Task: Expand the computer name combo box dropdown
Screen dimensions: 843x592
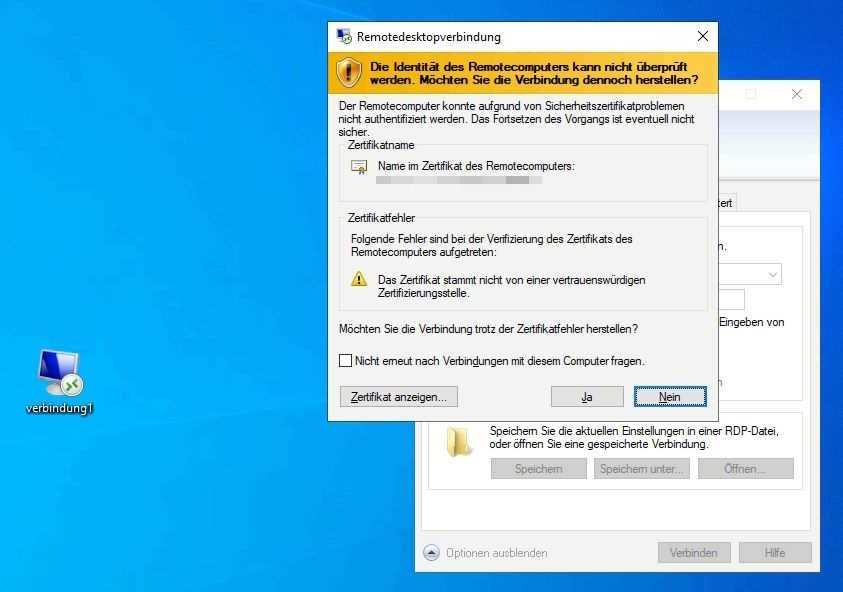Action: 773,274
